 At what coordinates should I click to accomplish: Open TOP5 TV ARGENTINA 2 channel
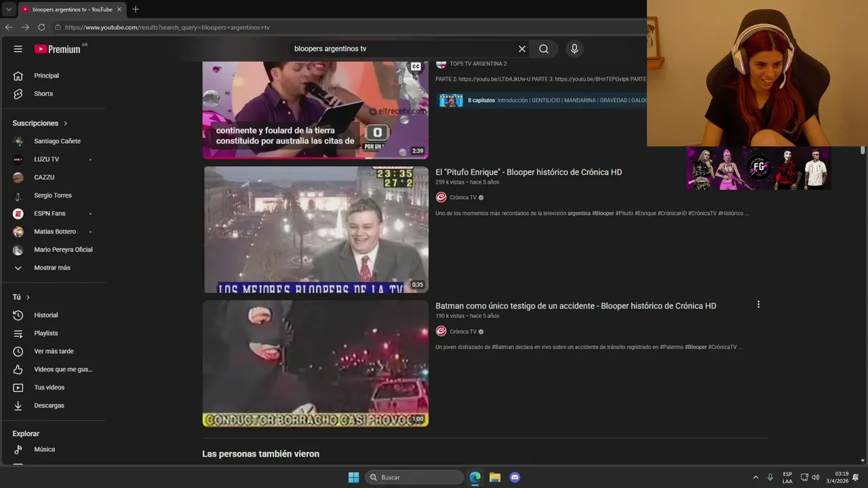tap(478, 64)
